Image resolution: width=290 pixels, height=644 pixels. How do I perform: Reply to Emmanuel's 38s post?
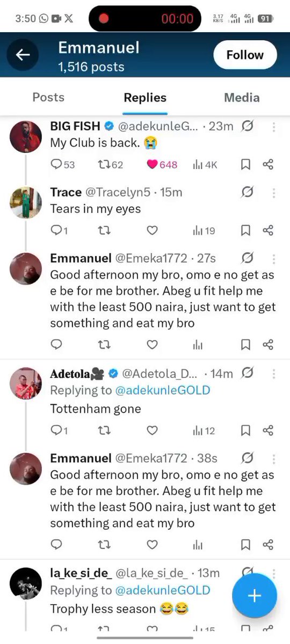pyautogui.click(x=56, y=545)
